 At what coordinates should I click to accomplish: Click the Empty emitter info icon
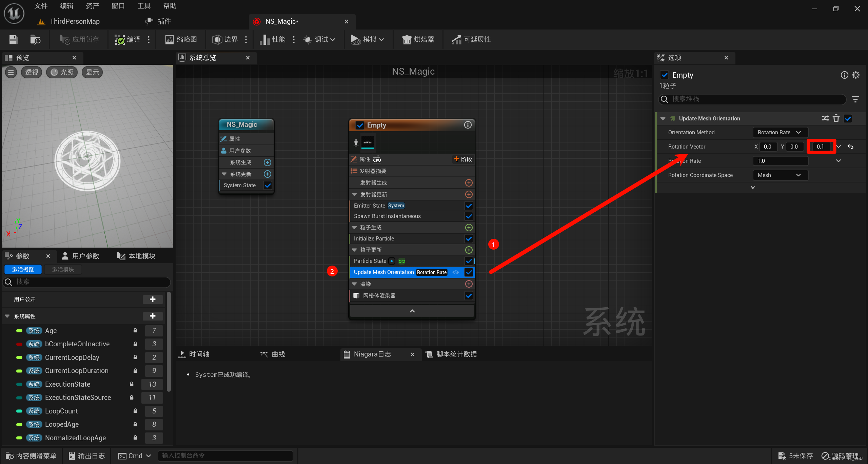click(468, 125)
